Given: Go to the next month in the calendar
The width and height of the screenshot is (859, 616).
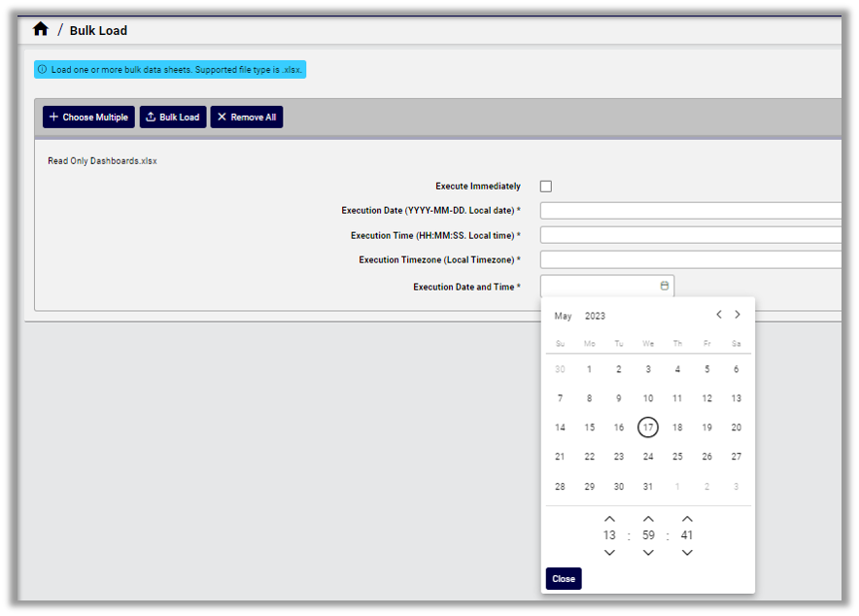Looking at the screenshot, I should [x=738, y=315].
